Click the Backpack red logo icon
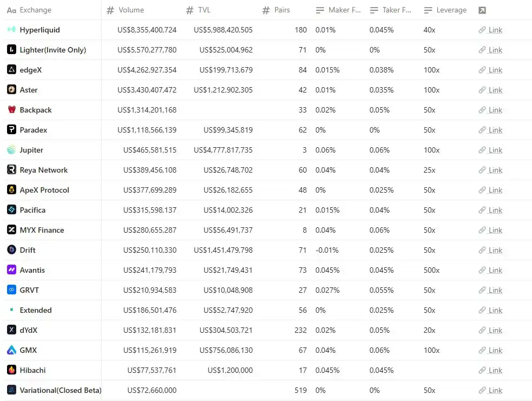The image size is (532, 401). point(11,110)
